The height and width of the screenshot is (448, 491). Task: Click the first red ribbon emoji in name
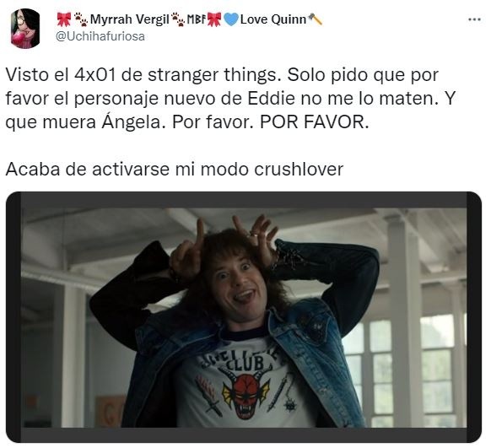coord(64,19)
